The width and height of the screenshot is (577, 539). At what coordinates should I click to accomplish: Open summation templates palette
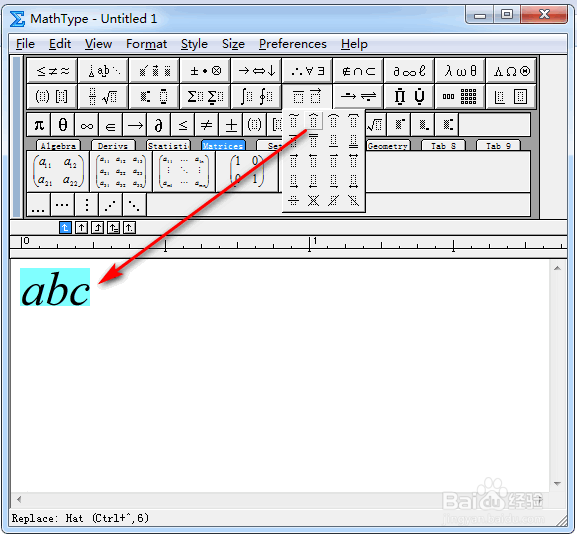[x=205, y=96]
